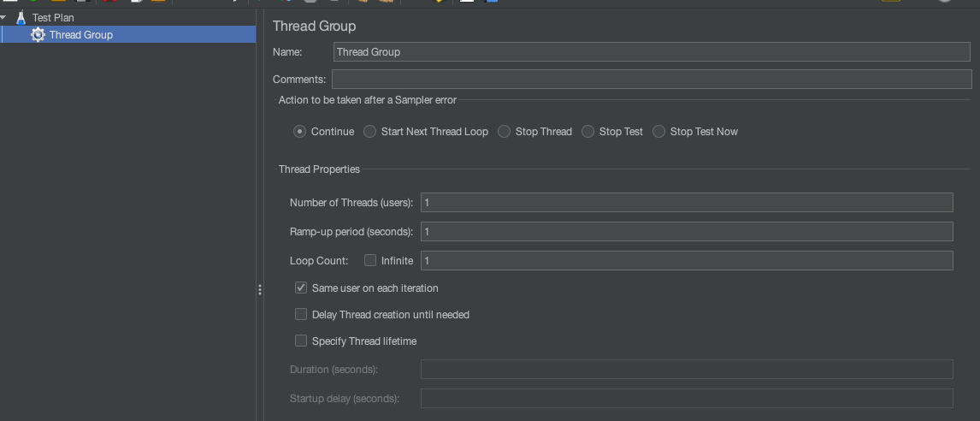
Task: Click the Name input field
Action: 652,52
